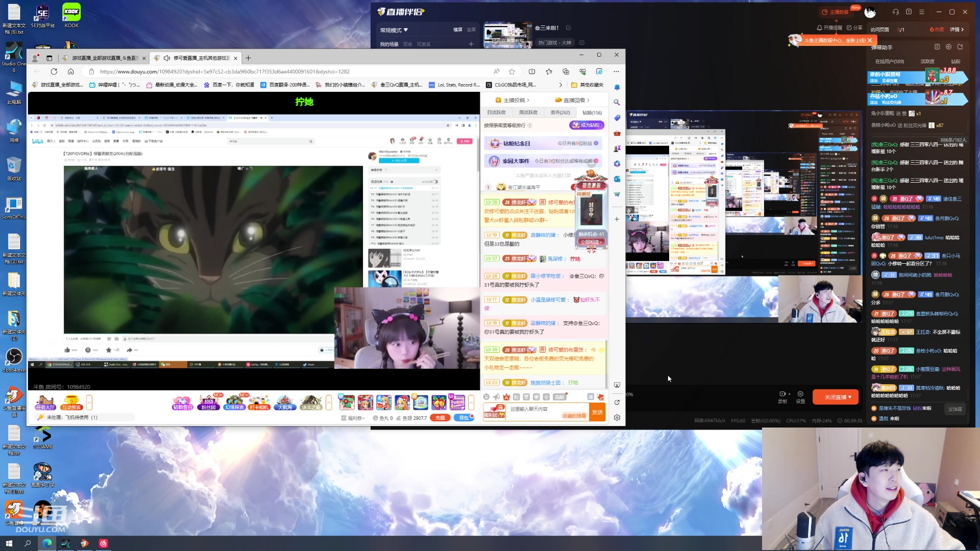Viewport: 980px width, 551px height.
Task: Expand the 常规模式 mode dropdown
Action: pyautogui.click(x=394, y=30)
